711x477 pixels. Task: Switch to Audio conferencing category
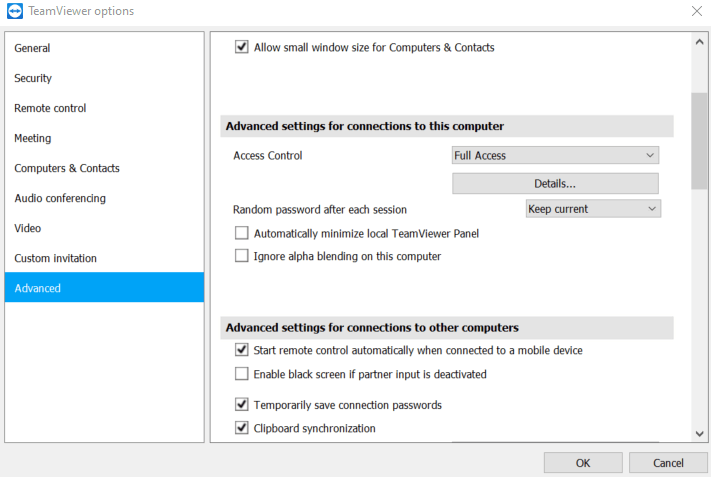pos(60,198)
